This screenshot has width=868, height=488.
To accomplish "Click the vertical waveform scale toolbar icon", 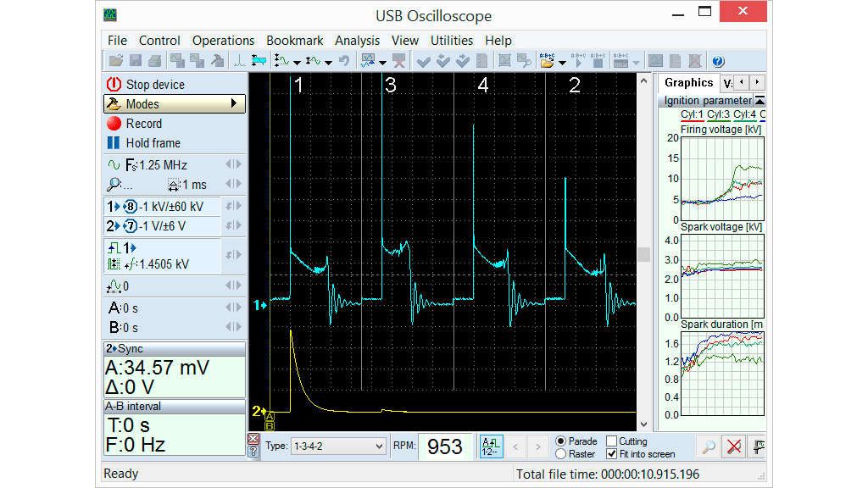I will pos(281,61).
